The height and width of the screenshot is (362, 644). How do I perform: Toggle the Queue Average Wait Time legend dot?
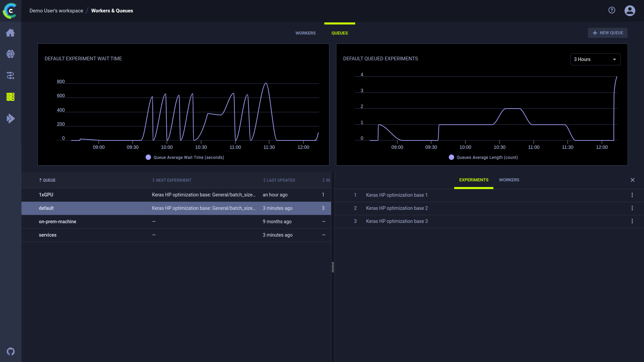click(x=148, y=157)
